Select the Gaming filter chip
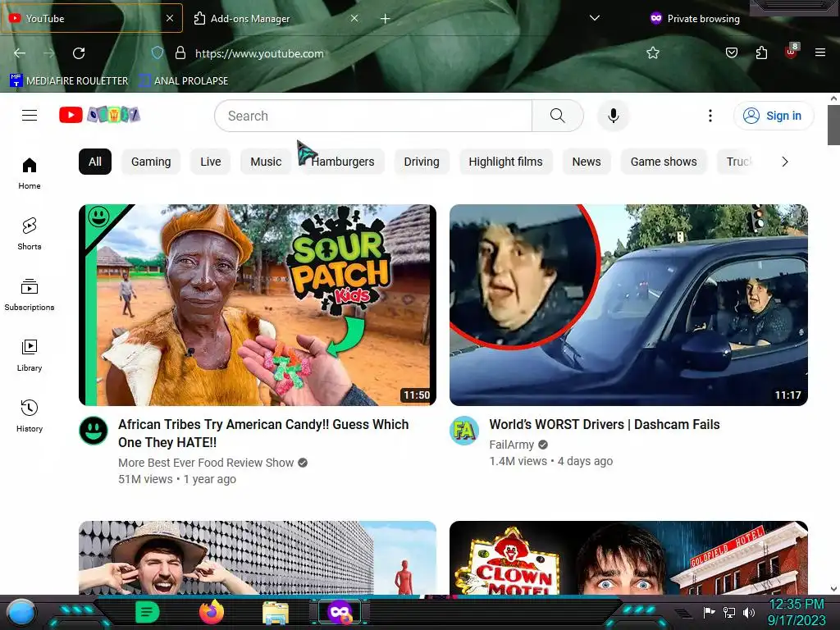 (151, 162)
